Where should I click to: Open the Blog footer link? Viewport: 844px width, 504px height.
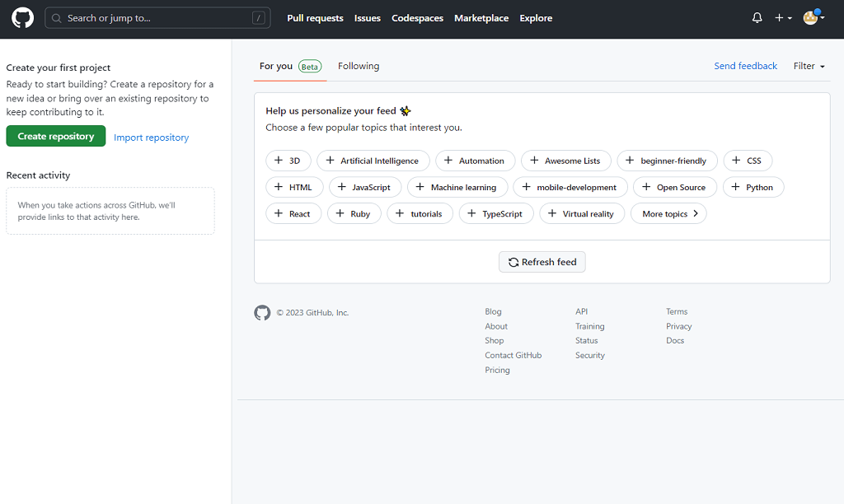(x=493, y=311)
